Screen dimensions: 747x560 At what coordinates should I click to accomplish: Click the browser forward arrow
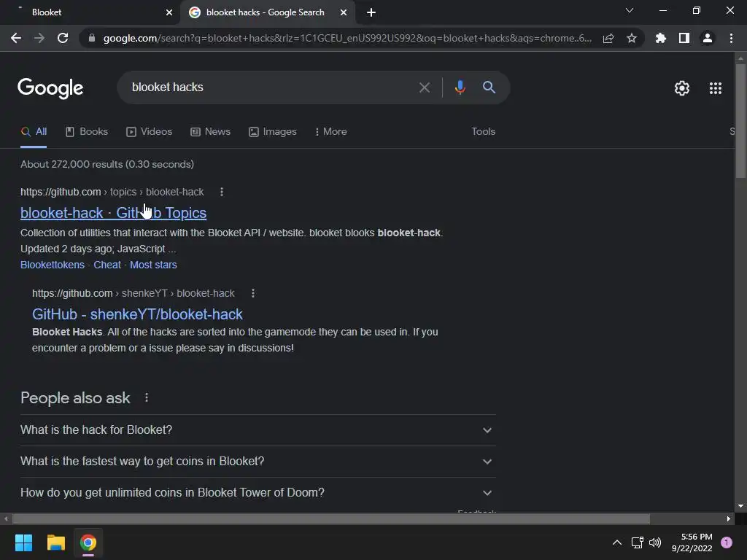(39, 38)
